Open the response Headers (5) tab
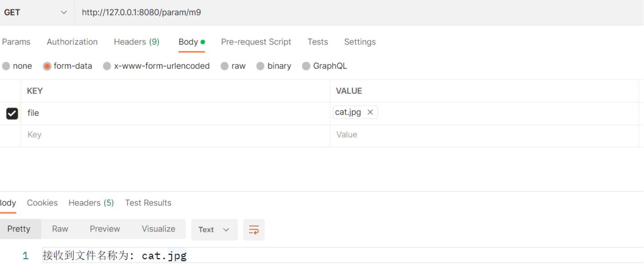 coord(91,203)
